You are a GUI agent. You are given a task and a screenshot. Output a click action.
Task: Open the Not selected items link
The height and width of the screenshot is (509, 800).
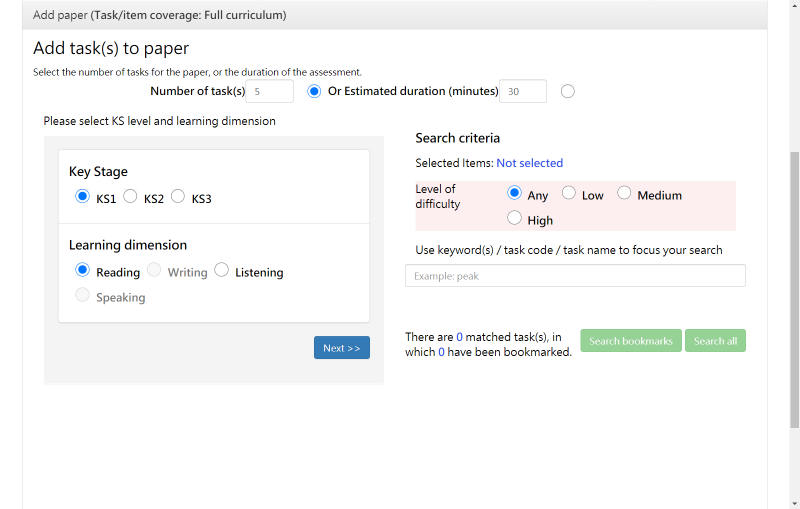pos(530,163)
